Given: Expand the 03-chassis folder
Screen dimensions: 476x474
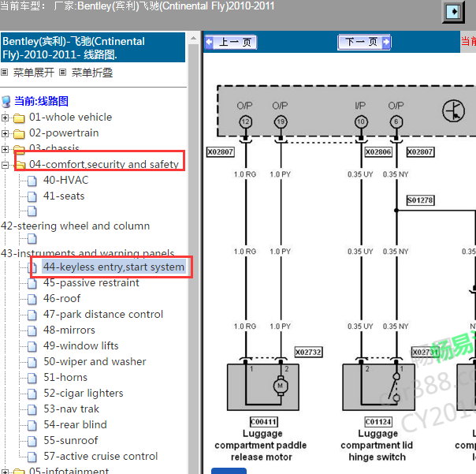Looking at the screenshot, I should tap(5, 149).
